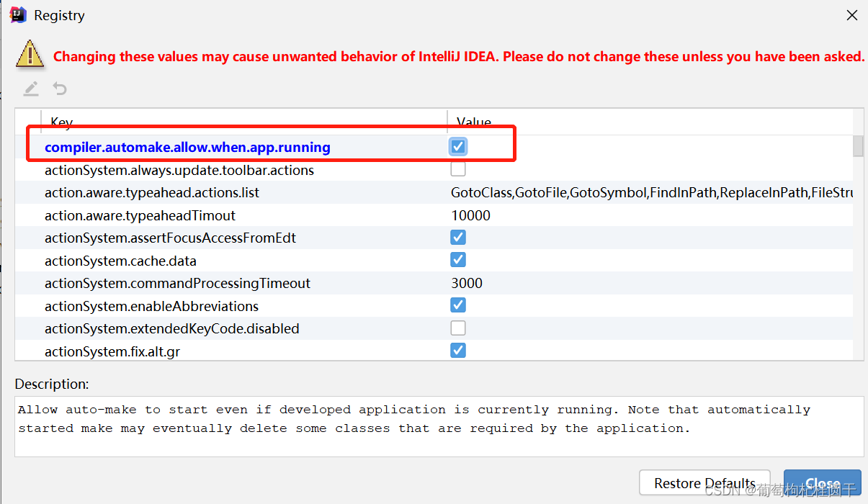The image size is (868, 504).
Task: Click the yellow warning triangle icon
Action: click(x=30, y=55)
